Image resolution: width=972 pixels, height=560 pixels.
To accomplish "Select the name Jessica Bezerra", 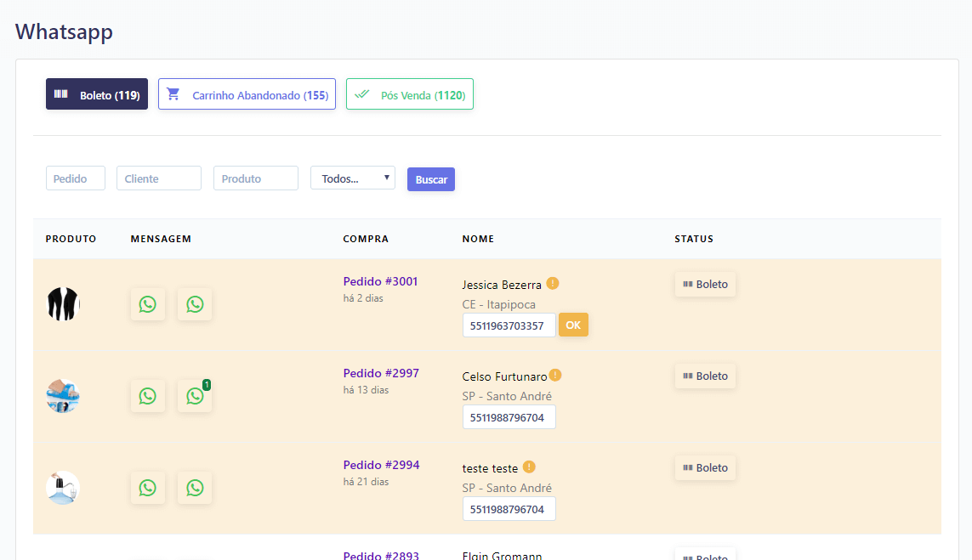I will [502, 285].
